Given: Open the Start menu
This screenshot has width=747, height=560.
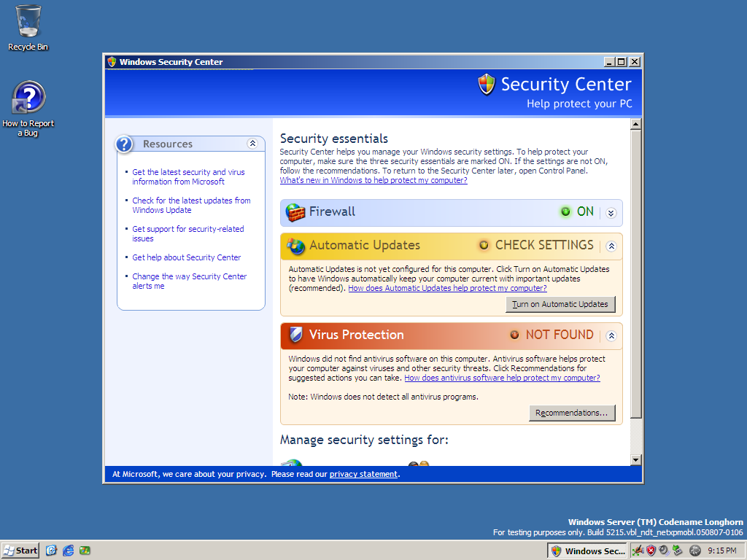Looking at the screenshot, I should [20, 551].
